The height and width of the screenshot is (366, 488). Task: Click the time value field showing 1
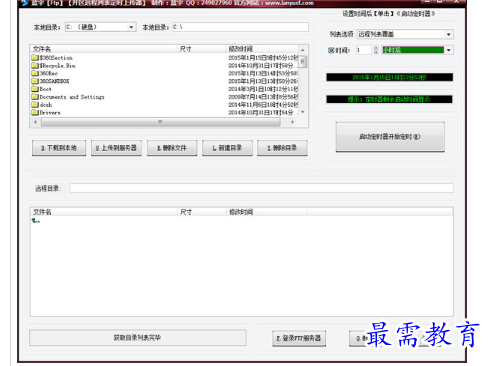point(364,50)
